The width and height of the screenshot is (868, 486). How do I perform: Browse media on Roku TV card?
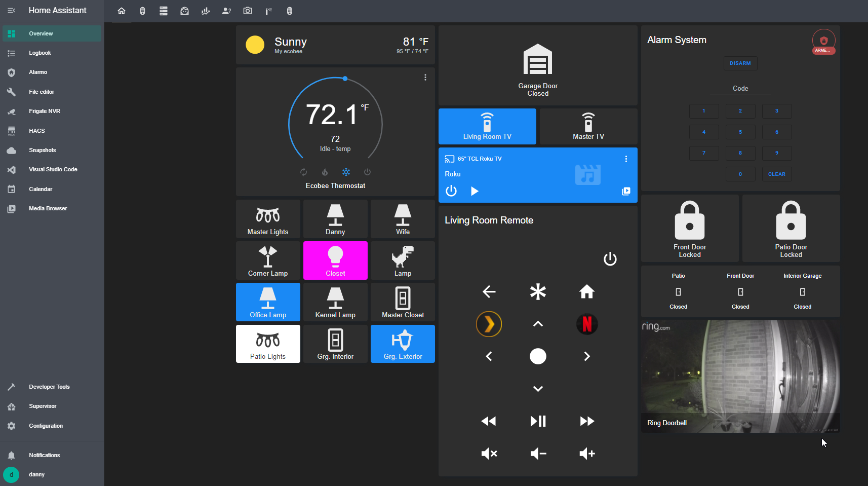pyautogui.click(x=626, y=191)
